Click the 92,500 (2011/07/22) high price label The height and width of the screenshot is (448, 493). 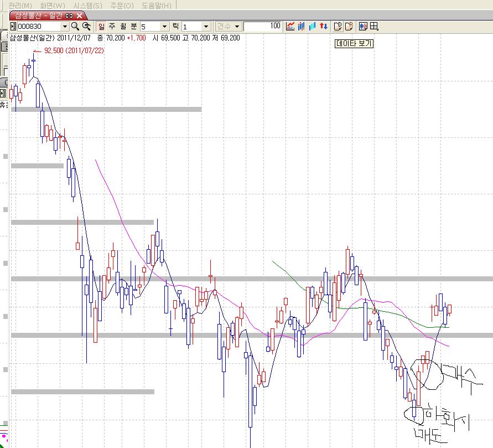pyautogui.click(x=74, y=50)
